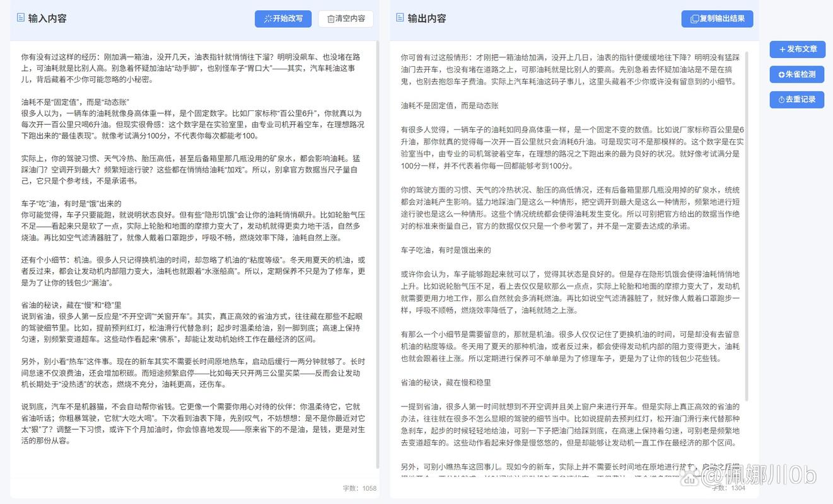Click the input heading 省油的秘诀，藏在“慢”和“稳”里
833x504 pixels.
71,305
